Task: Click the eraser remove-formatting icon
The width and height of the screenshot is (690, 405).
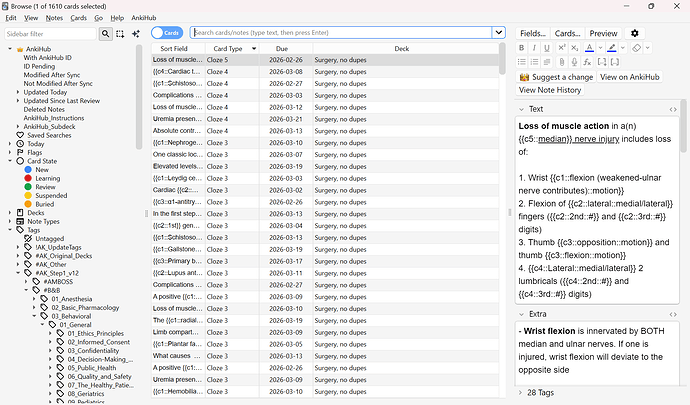Action: 636,48
